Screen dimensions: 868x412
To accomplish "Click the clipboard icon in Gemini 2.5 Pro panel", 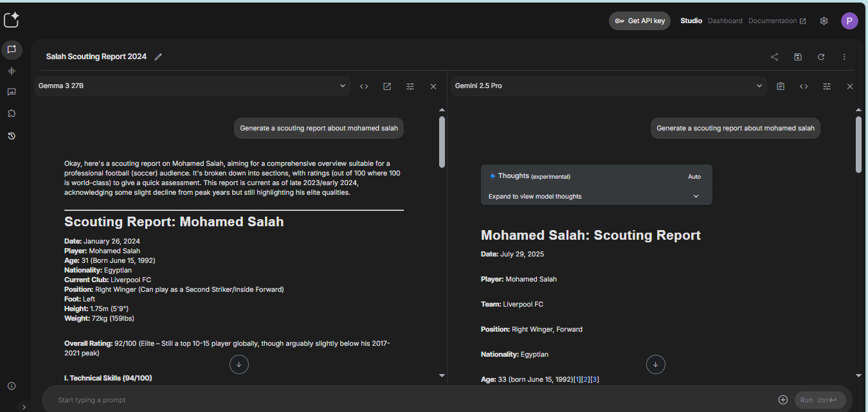I will tap(781, 86).
